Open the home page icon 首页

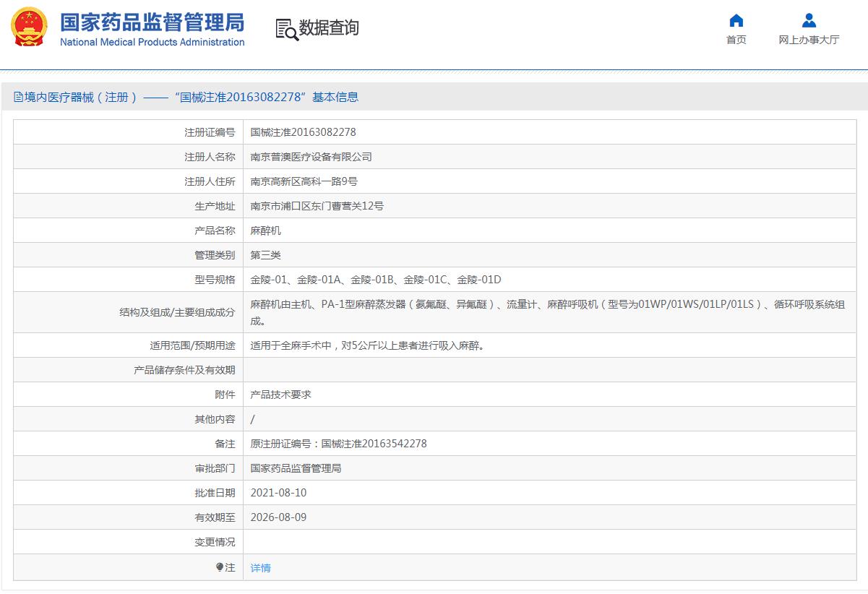click(736, 20)
